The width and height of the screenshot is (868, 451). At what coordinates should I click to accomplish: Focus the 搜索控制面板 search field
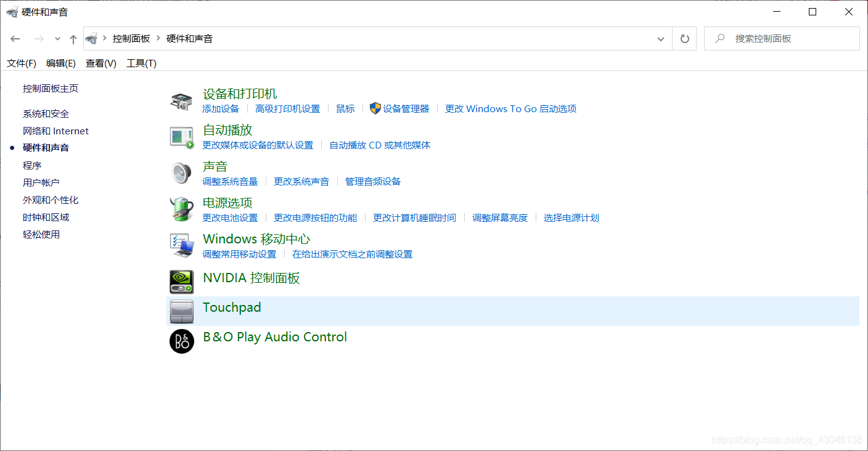(x=782, y=38)
